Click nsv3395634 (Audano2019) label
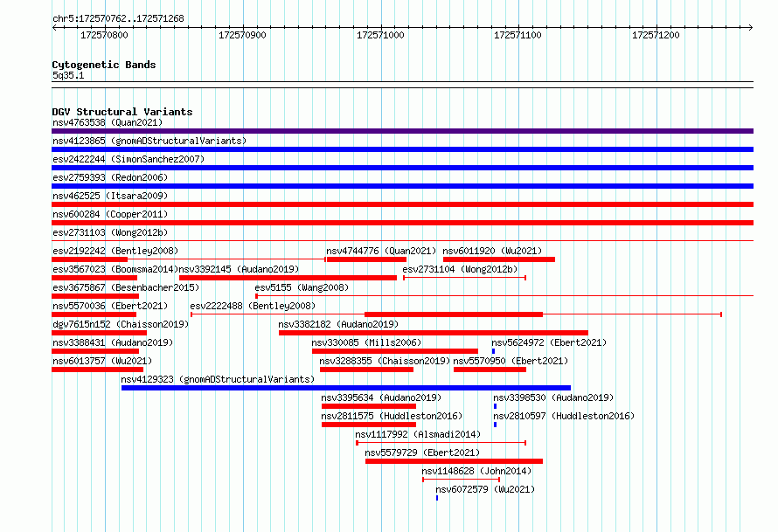Viewport: 778px width, 532px height. (x=381, y=397)
